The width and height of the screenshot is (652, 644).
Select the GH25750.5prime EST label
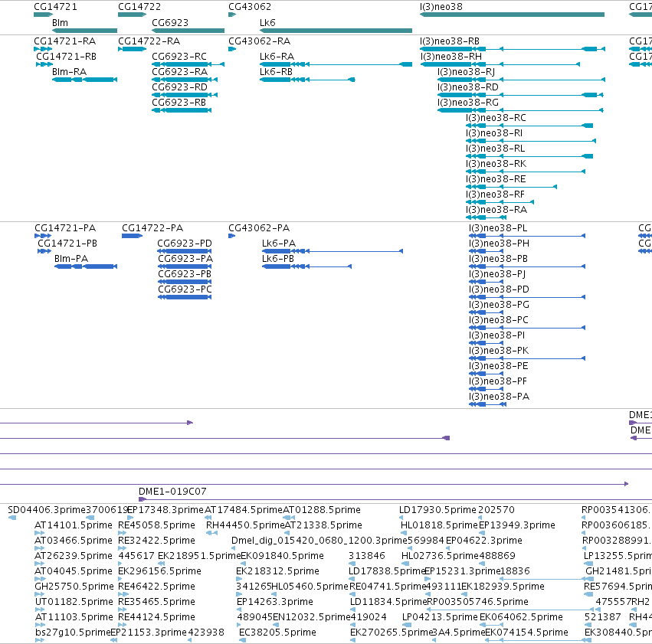point(74,587)
